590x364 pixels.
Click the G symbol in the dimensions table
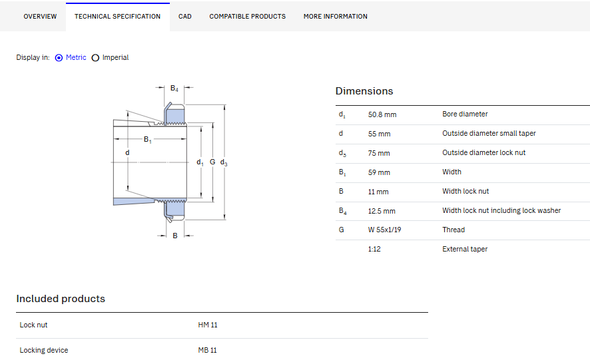pos(342,230)
